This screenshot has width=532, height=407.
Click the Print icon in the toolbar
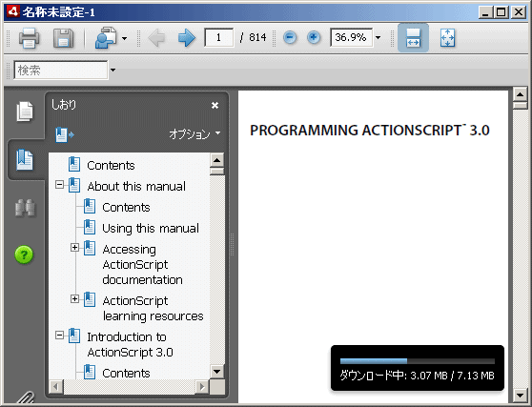click(29, 37)
